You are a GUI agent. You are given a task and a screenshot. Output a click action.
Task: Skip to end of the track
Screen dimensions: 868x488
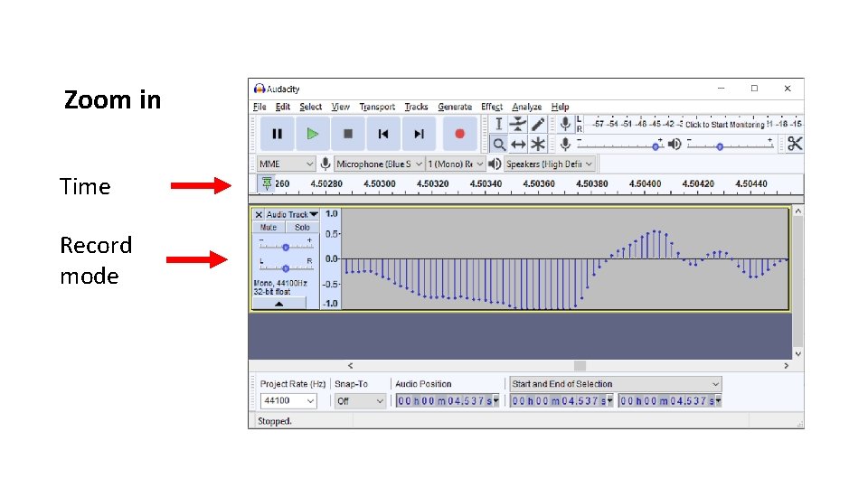419,134
